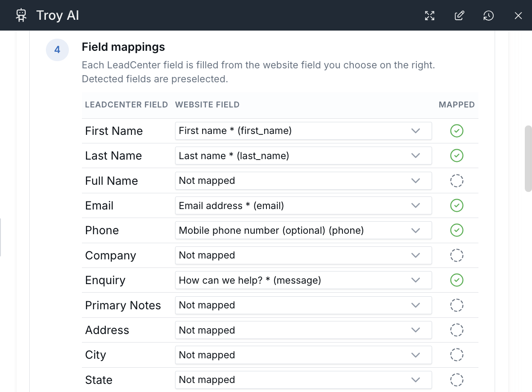The width and height of the screenshot is (532, 392).
Task: Open the Last Name website field dropdown
Action: [303, 156]
